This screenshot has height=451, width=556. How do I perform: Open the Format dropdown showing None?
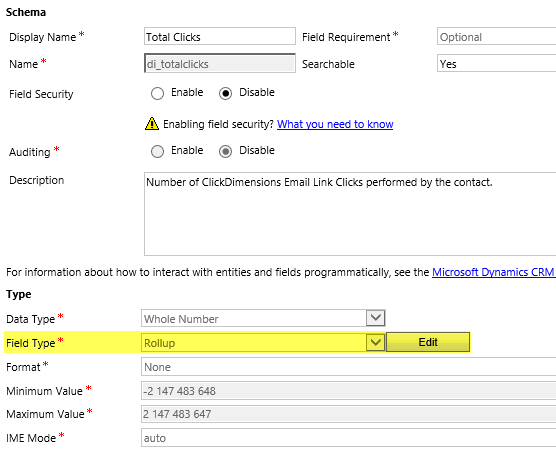[x=349, y=367]
